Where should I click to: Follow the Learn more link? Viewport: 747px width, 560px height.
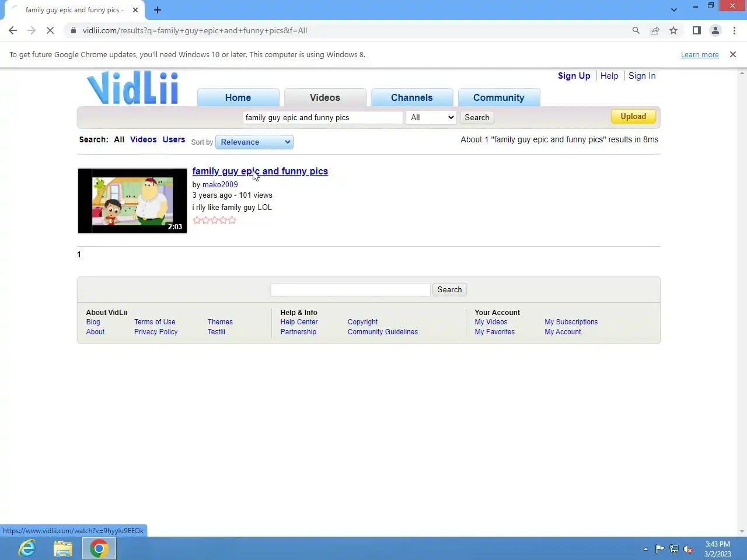[x=700, y=54]
